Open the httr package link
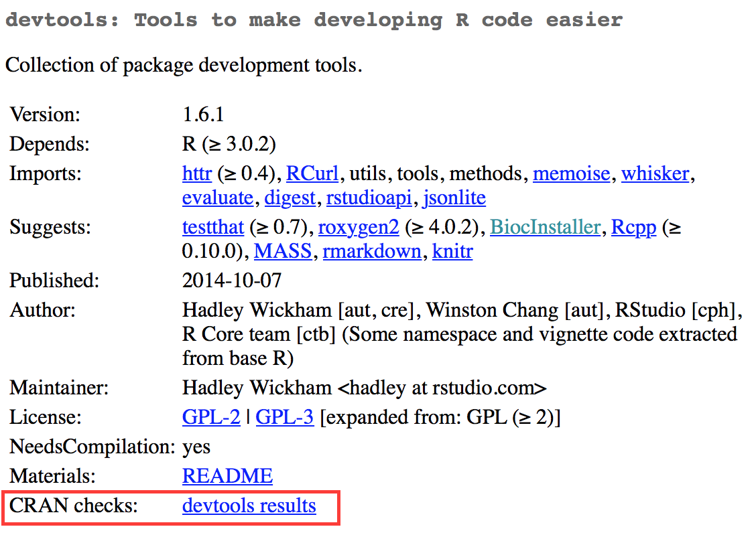This screenshot has height=533, width=756. point(197,173)
